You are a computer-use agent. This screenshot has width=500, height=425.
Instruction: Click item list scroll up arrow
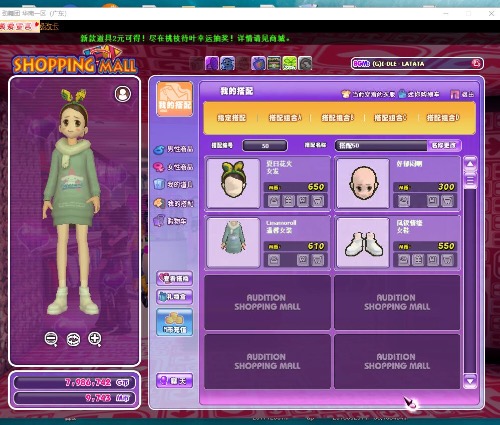click(470, 164)
